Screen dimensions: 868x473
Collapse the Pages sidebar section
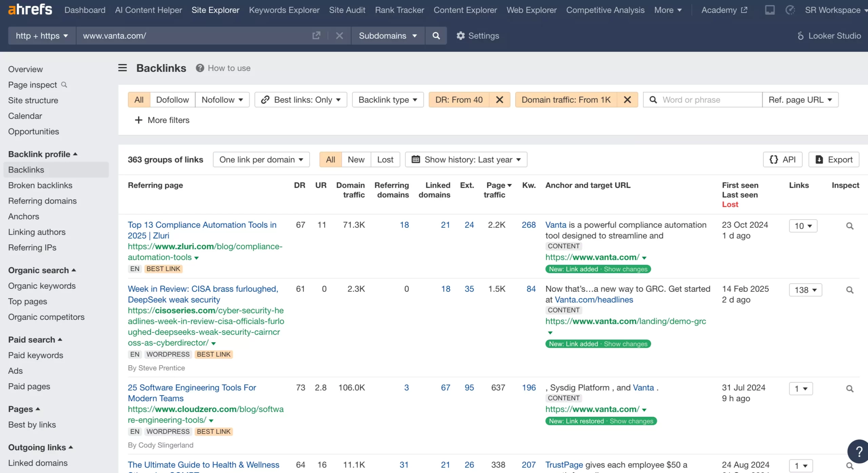click(24, 409)
